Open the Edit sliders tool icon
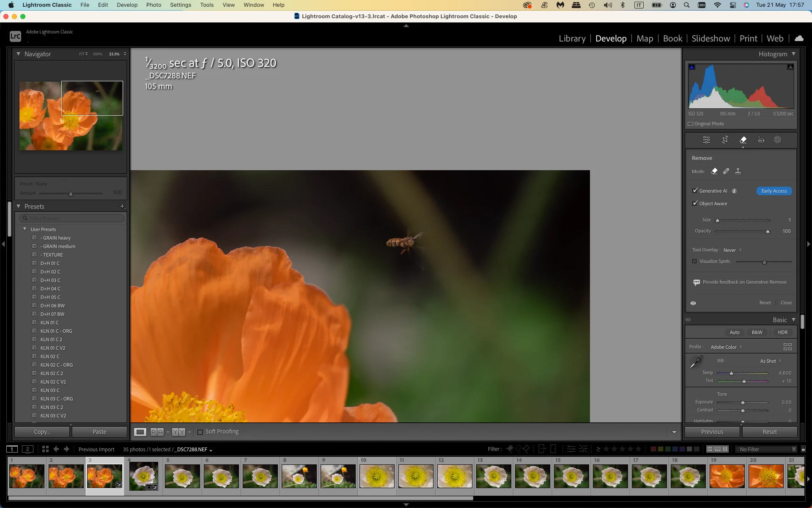812x508 pixels. pyautogui.click(x=706, y=140)
